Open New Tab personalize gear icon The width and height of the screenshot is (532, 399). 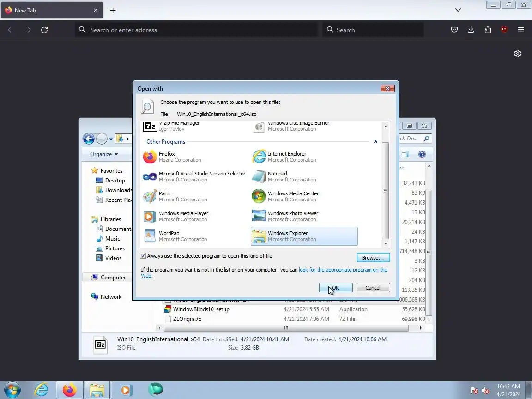(x=517, y=54)
